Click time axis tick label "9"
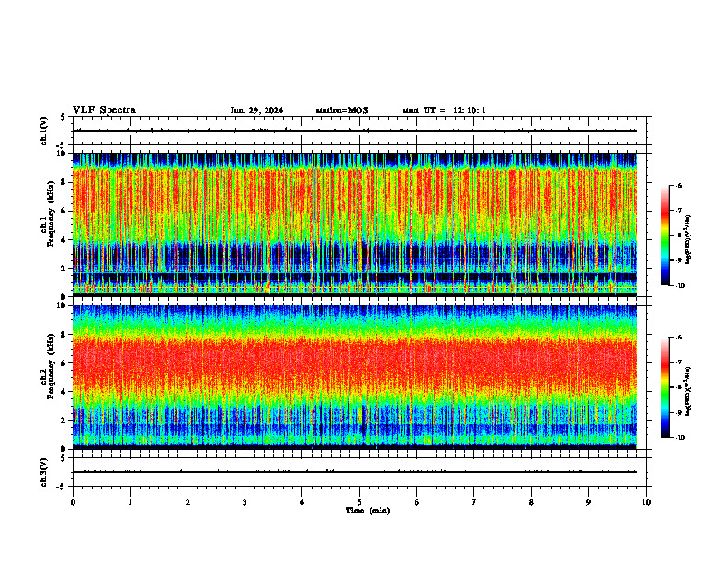 click(588, 502)
